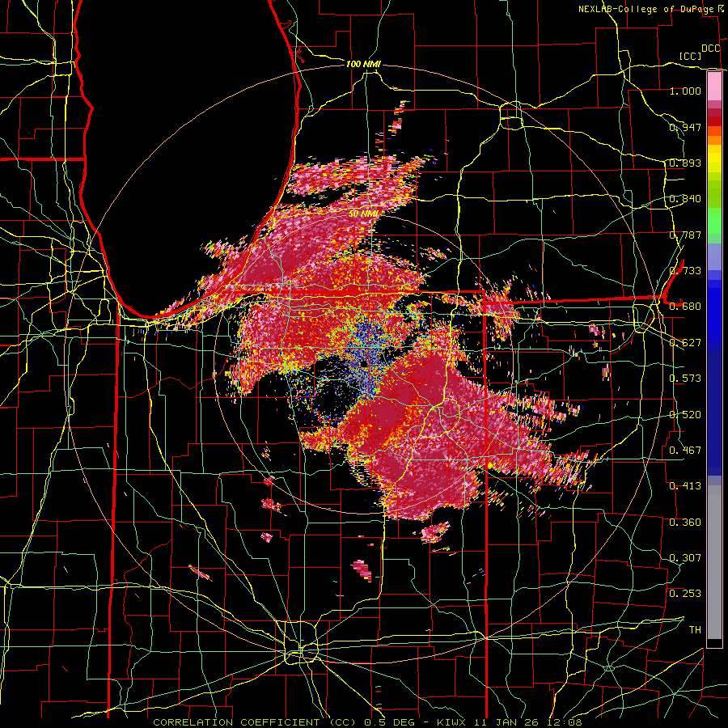Select the 0.680 legend value

[685, 307]
